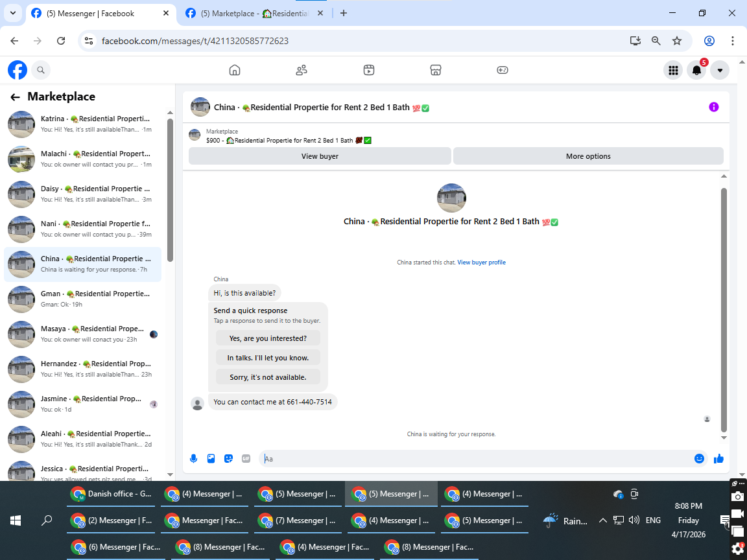The image size is (747, 560).
Task: Open conversation information purple icon
Action: (x=714, y=107)
